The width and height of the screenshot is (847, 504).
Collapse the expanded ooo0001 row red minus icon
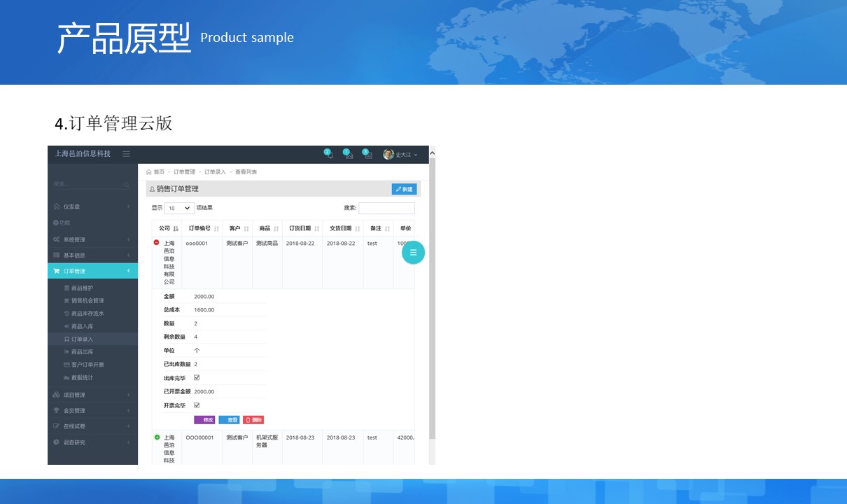(x=157, y=242)
